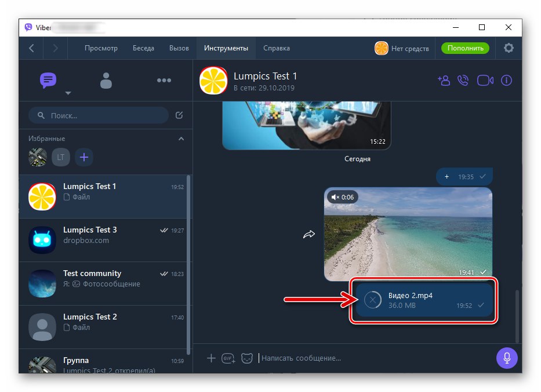Image resolution: width=541 pixels, height=392 pixels.
Task: Click the Избранные section label
Action: pos(46,139)
